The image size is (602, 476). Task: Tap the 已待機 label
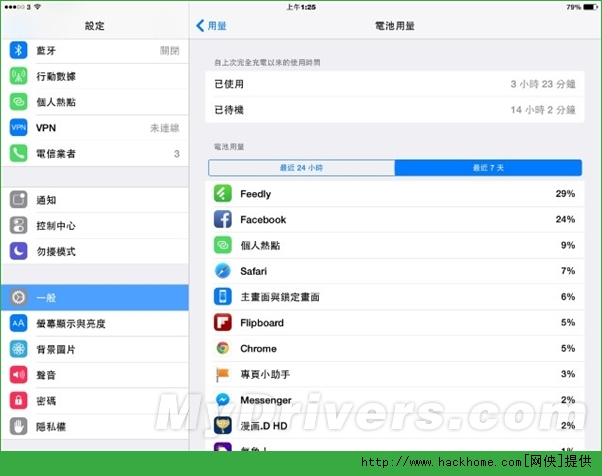tap(229, 110)
